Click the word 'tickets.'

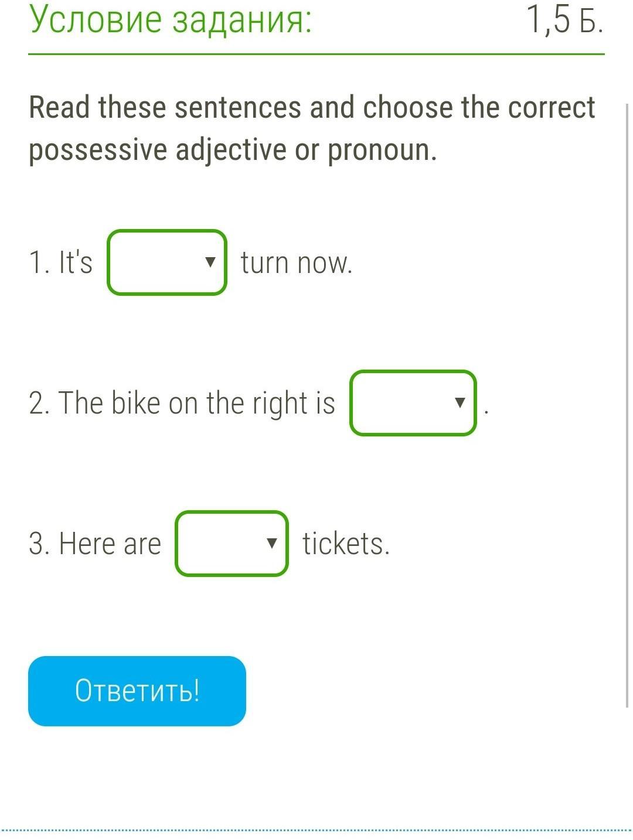point(346,544)
